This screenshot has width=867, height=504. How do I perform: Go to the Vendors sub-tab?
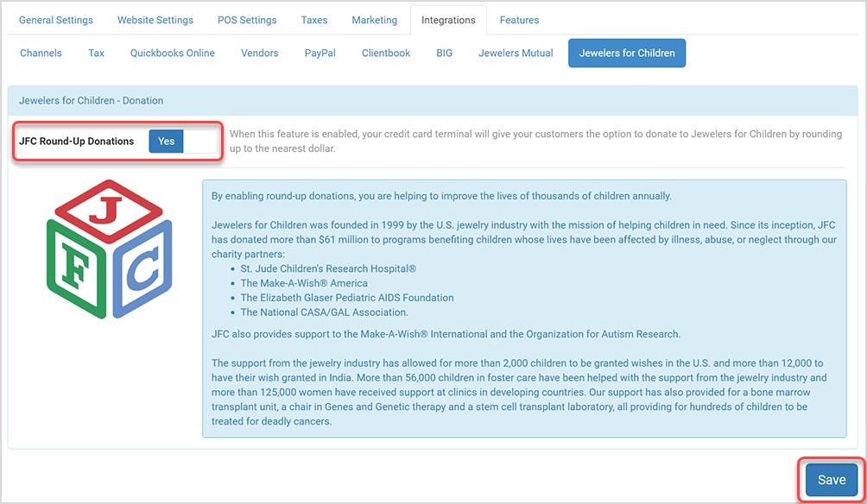259,53
